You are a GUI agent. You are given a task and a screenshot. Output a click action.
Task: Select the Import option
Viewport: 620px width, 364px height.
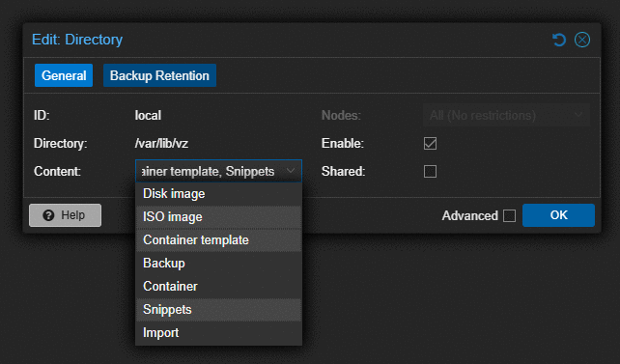[218, 333]
